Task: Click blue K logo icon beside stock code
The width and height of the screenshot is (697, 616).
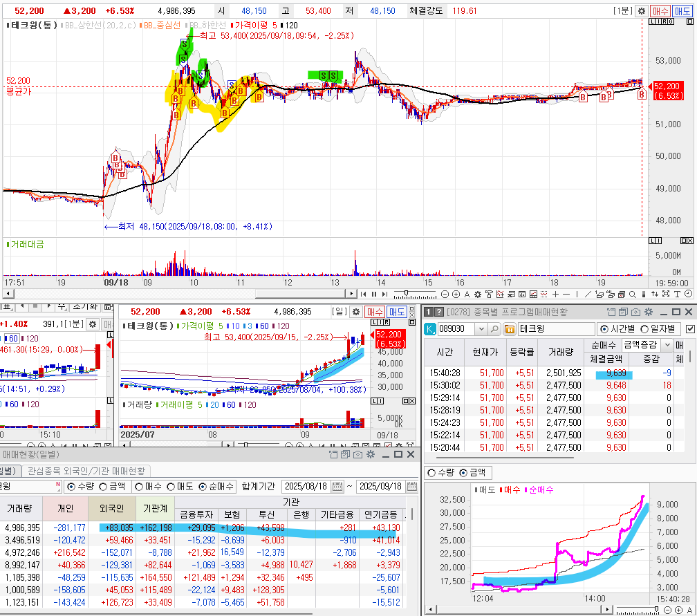Action: pos(430,329)
